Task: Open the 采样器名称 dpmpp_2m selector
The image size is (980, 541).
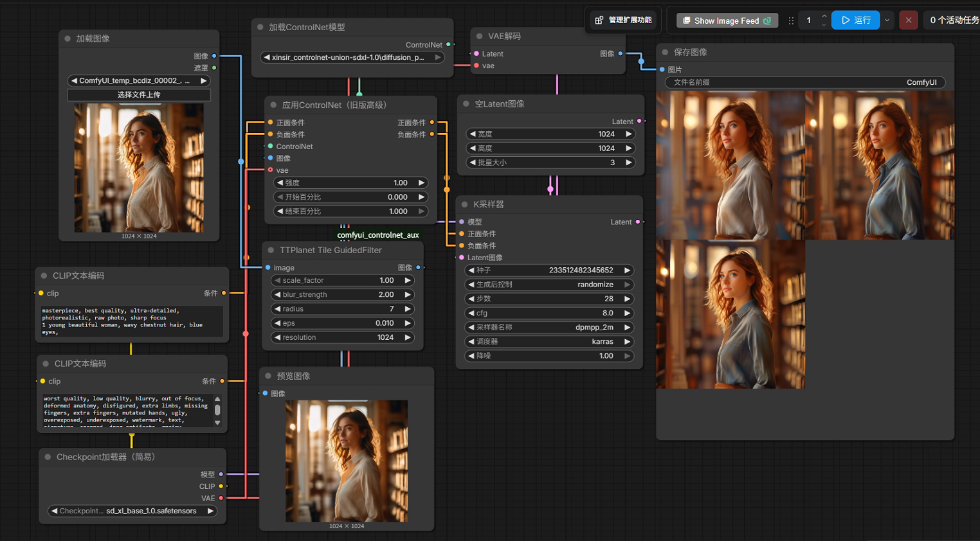Action: pos(549,327)
